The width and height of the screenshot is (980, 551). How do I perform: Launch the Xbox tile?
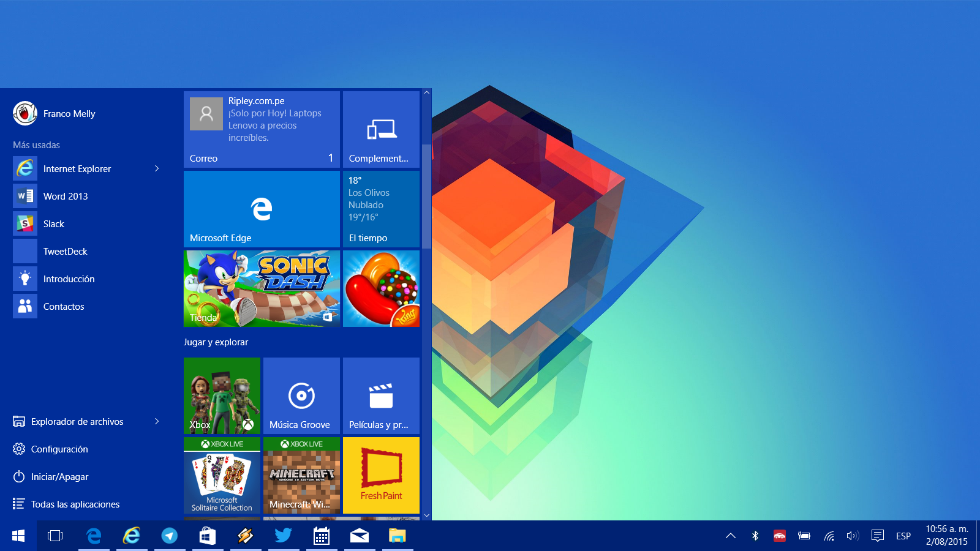point(222,395)
